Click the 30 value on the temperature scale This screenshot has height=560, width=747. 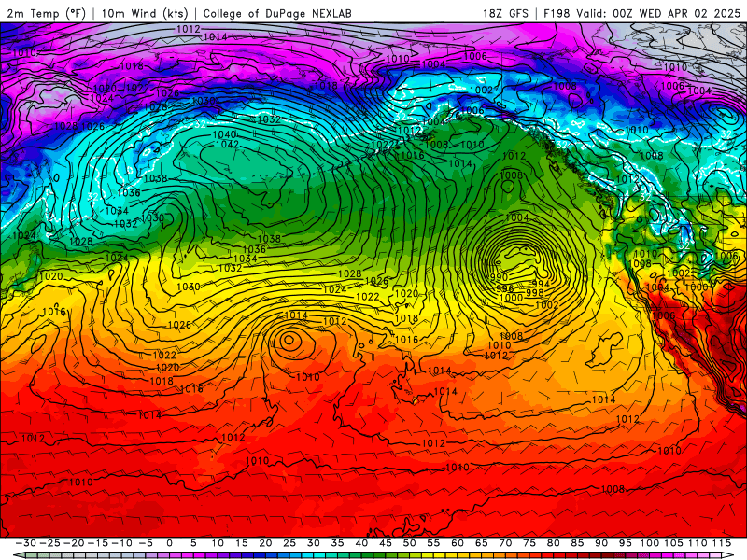click(x=314, y=543)
